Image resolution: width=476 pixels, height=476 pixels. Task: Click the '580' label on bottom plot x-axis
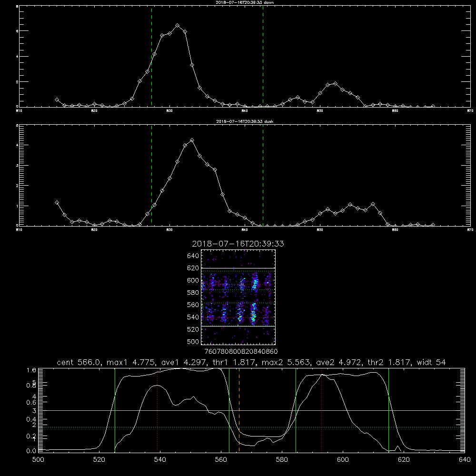point(282,460)
